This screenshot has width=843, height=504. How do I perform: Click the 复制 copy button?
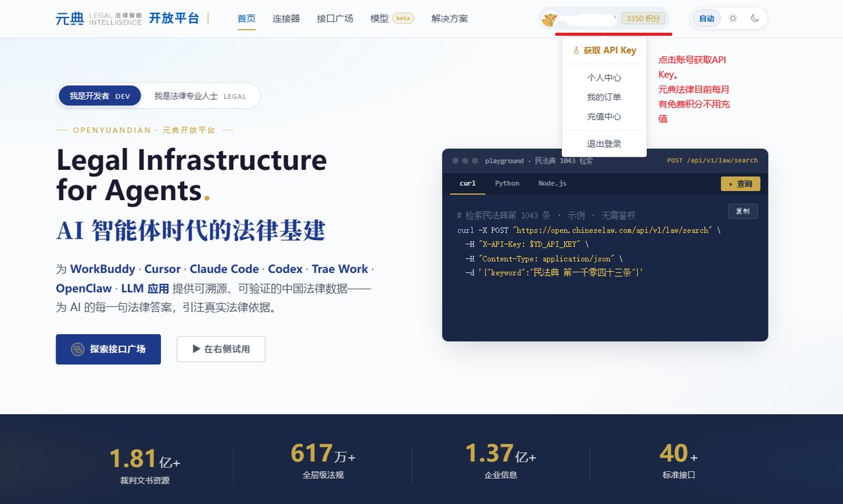[x=743, y=211]
